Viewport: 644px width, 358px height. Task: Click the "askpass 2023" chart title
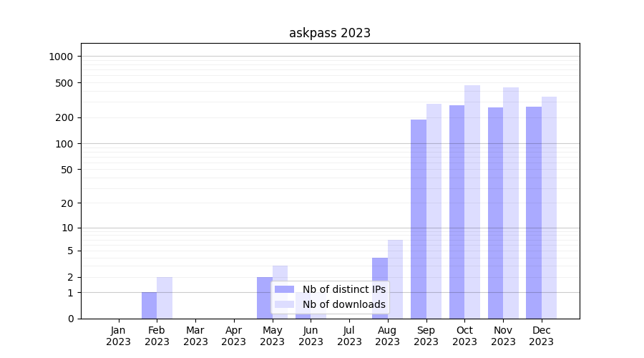click(x=329, y=33)
